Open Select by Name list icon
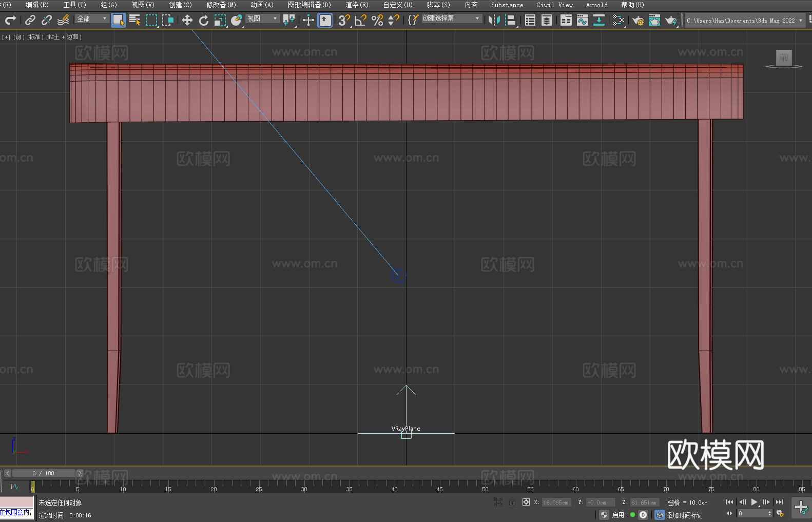The height and width of the screenshot is (522, 812). click(135, 20)
